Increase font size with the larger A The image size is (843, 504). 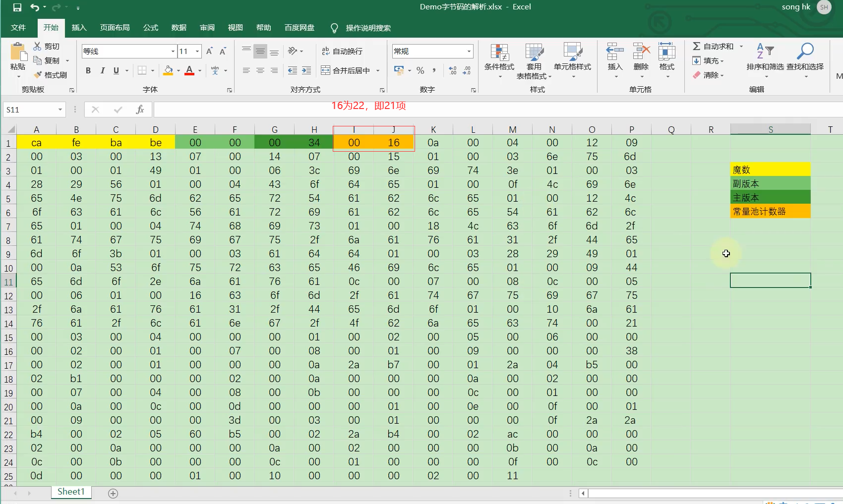pos(209,51)
